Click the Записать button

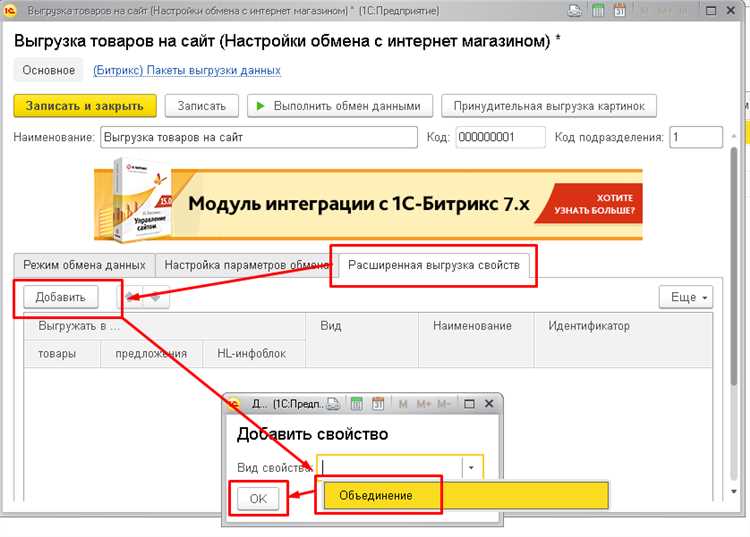202,106
